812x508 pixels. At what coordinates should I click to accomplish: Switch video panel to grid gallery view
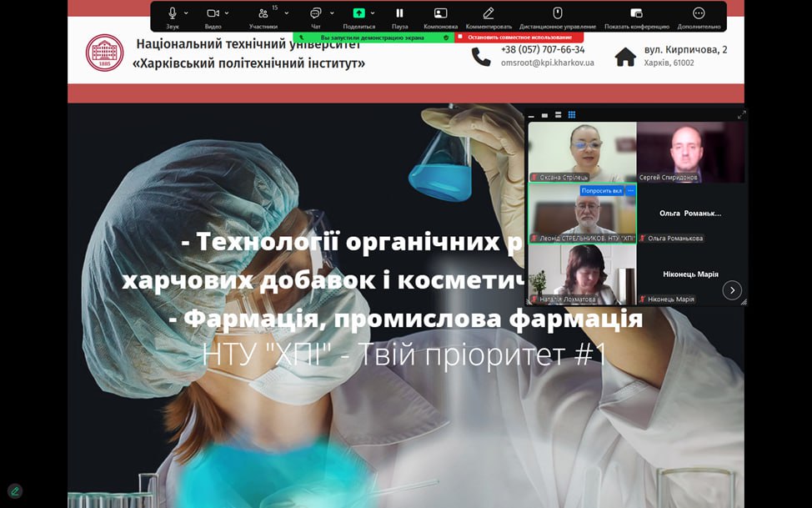click(572, 115)
